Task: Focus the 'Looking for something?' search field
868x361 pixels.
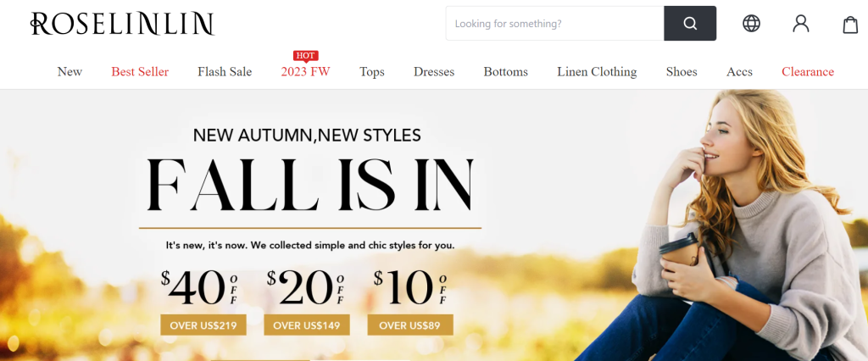Action: pyautogui.click(x=554, y=23)
